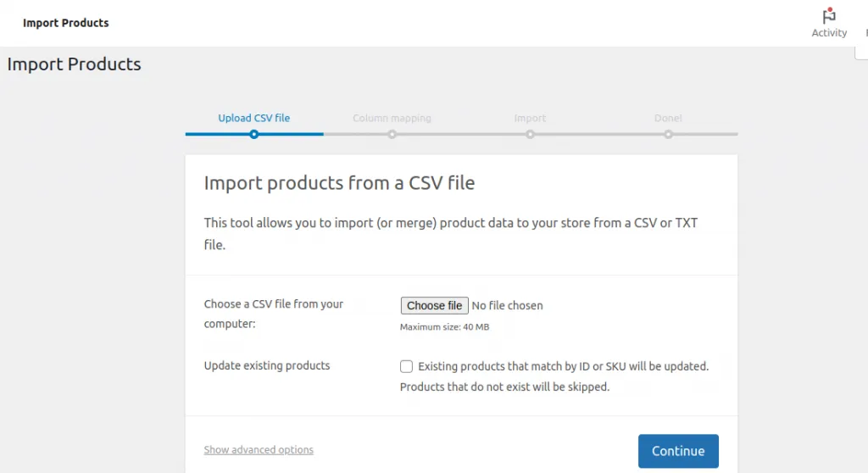This screenshot has height=473, width=868.
Task: Click the Upload CSV file step dot
Action: [x=253, y=134]
